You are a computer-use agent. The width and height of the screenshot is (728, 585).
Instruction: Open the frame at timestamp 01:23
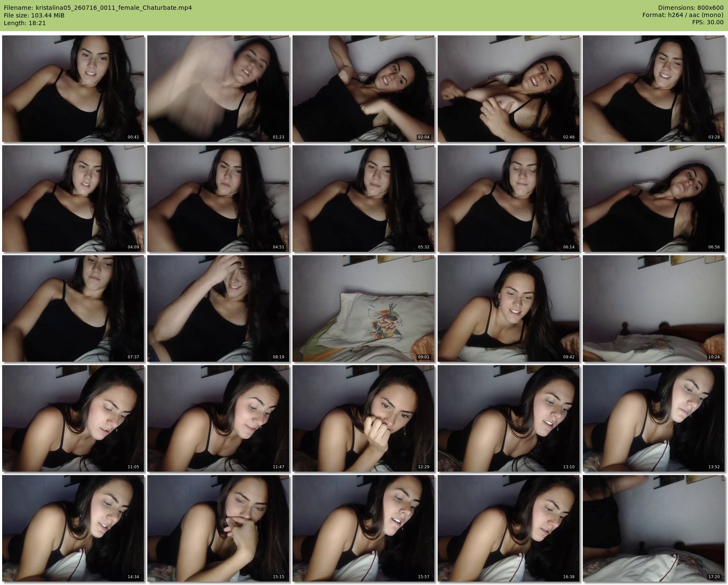pyautogui.click(x=218, y=89)
